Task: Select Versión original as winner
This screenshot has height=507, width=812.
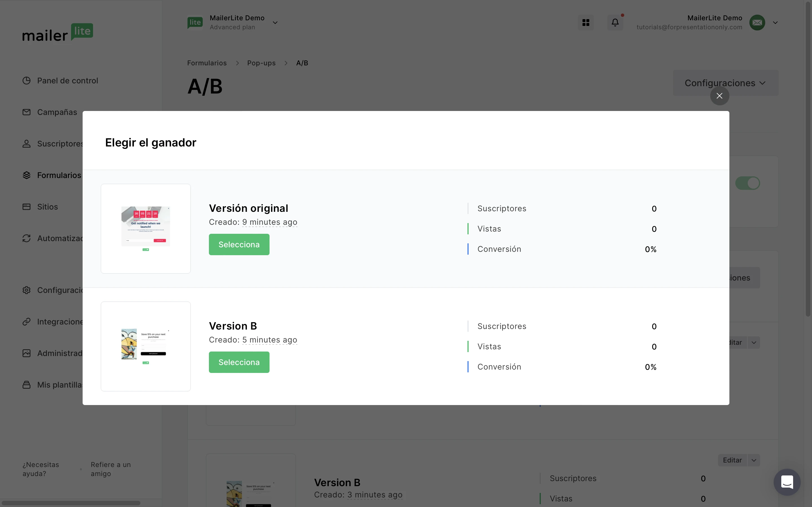Action: pos(239,244)
